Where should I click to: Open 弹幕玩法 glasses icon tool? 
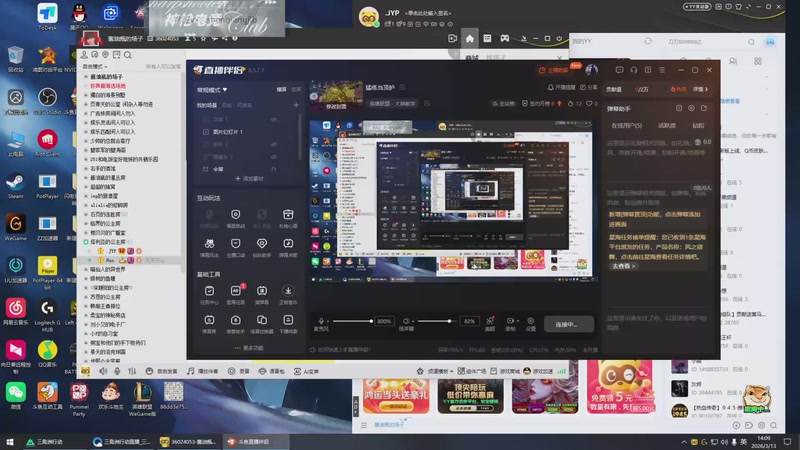pos(209,247)
